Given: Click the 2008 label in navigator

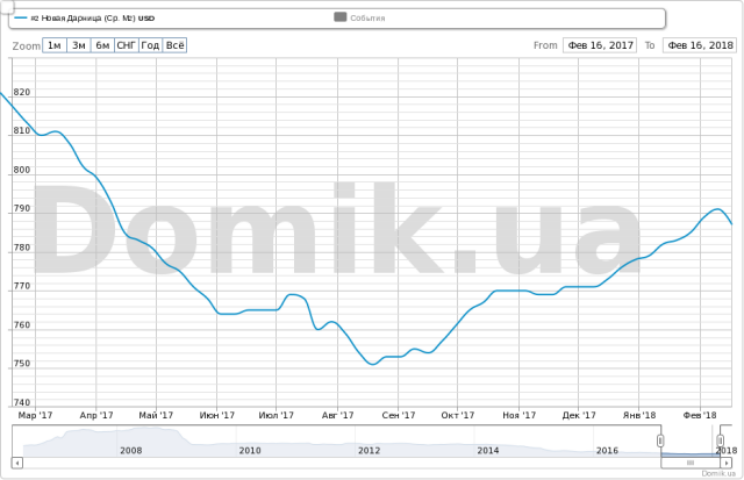Looking at the screenshot, I should [x=131, y=450].
